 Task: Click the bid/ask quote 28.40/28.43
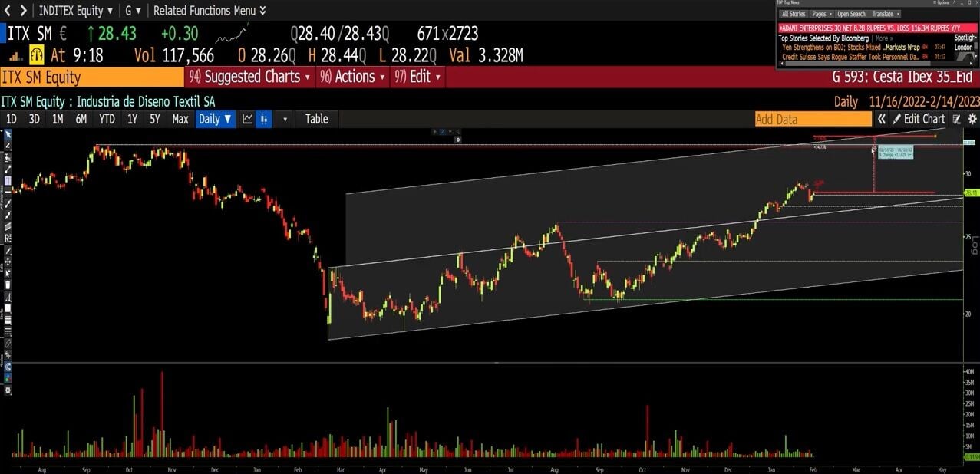[340, 34]
